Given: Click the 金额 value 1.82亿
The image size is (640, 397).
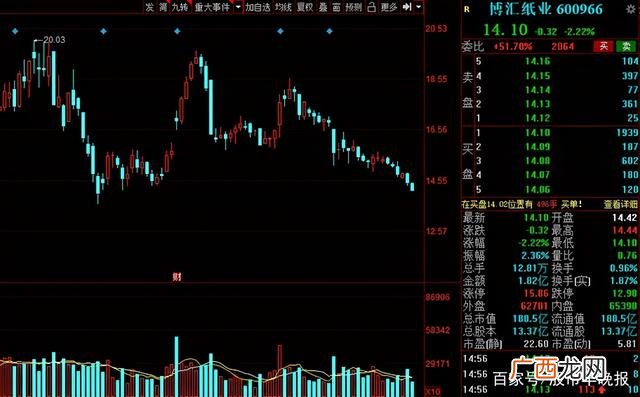Looking at the screenshot, I should click(x=533, y=281).
